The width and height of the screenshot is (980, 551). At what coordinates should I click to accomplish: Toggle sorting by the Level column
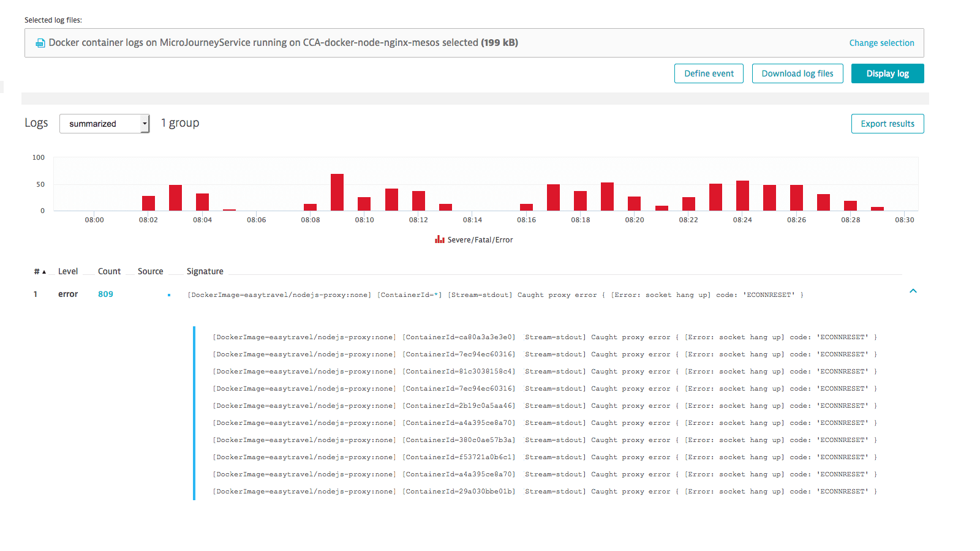pyautogui.click(x=67, y=271)
